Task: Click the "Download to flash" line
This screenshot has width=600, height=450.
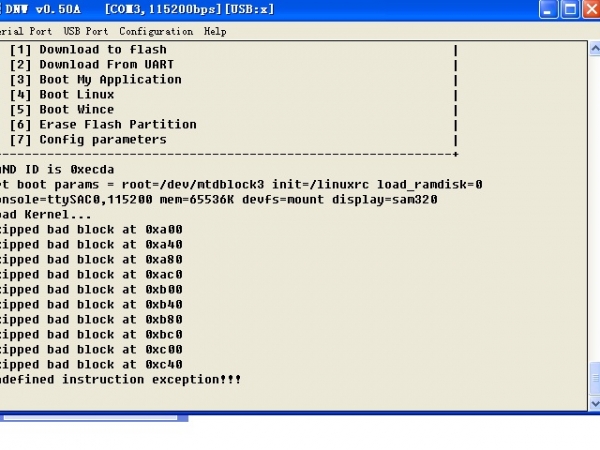Action: 102,49
